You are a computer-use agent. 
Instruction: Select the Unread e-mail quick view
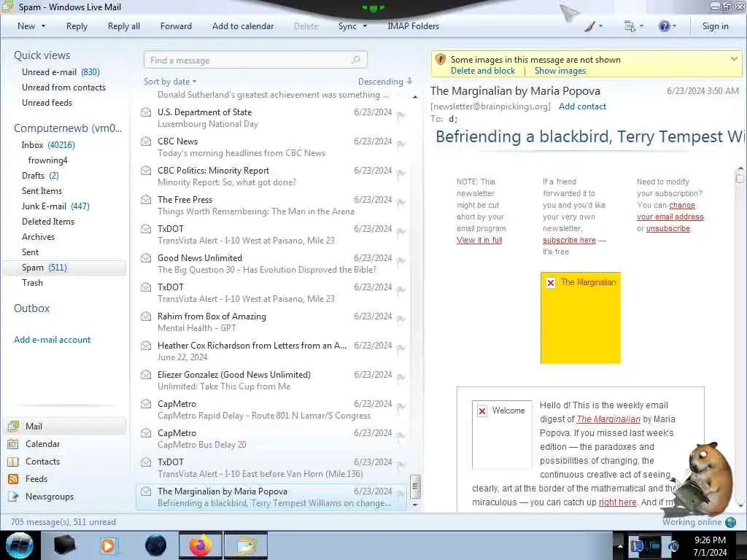click(61, 72)
